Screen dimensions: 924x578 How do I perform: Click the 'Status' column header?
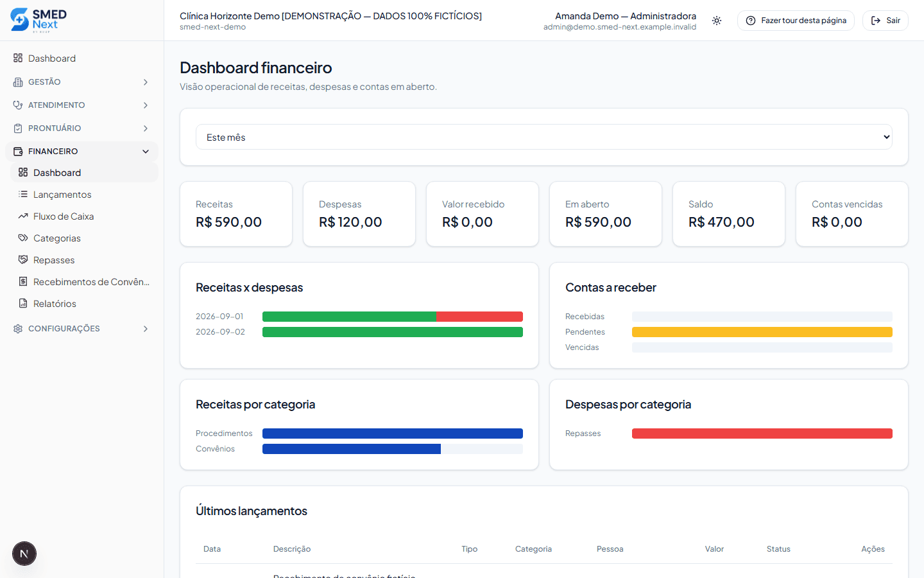click(778, 549)
